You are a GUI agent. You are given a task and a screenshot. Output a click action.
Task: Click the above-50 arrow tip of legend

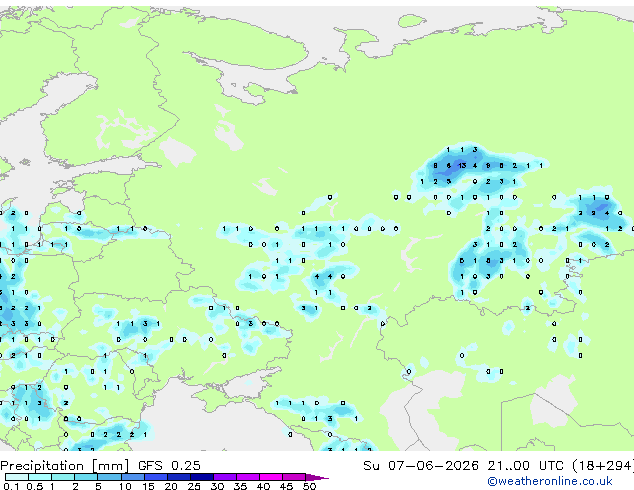[x=317, y=477]
